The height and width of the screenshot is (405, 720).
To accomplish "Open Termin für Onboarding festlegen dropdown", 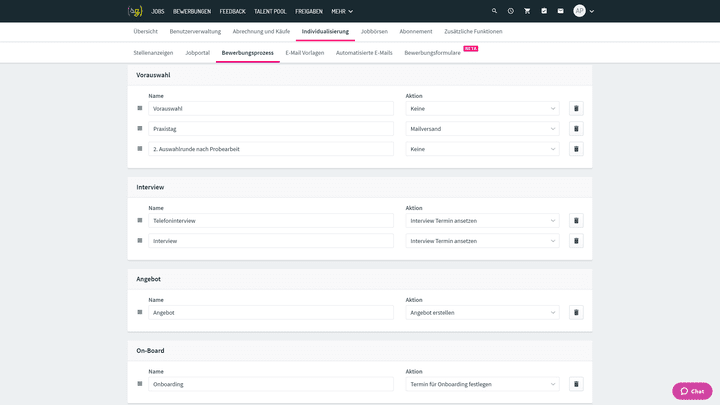I will tap(482, 384).
